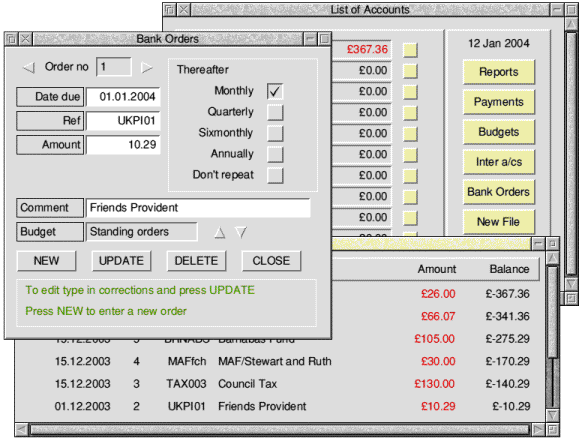The height and width of the screenshot is (446, 581).
Task: Toggle size of Bank Orders window
Action: coord(325,39)
